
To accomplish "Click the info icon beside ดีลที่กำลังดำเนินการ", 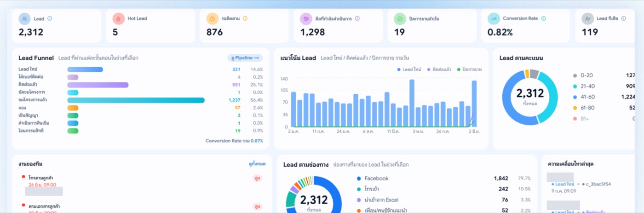I will click(357, 19).
